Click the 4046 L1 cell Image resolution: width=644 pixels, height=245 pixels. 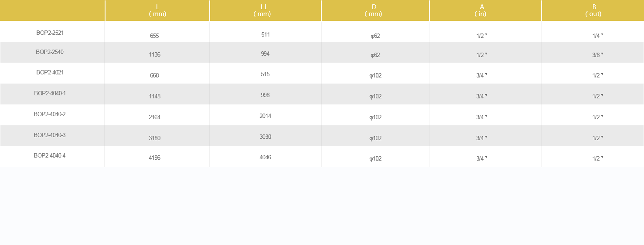point(265,157)
